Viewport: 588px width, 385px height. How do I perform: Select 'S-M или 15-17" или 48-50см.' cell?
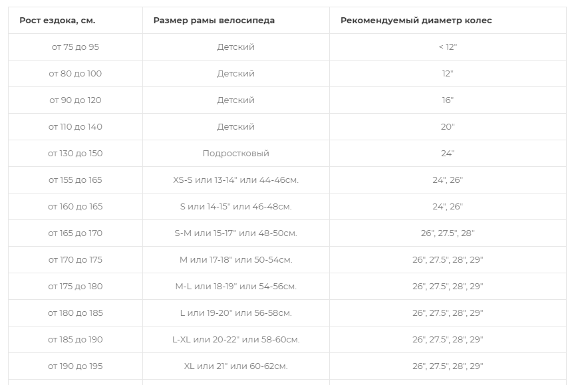pyautogui.click(x=236, y=233)
